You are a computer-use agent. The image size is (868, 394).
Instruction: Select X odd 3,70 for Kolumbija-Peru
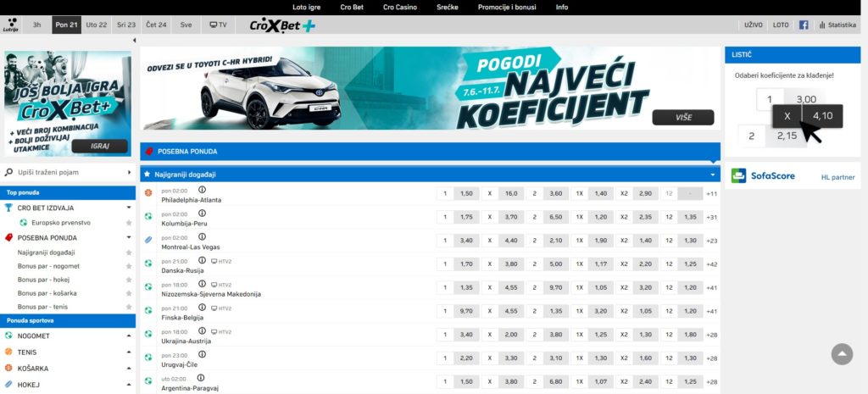point(511,218)
